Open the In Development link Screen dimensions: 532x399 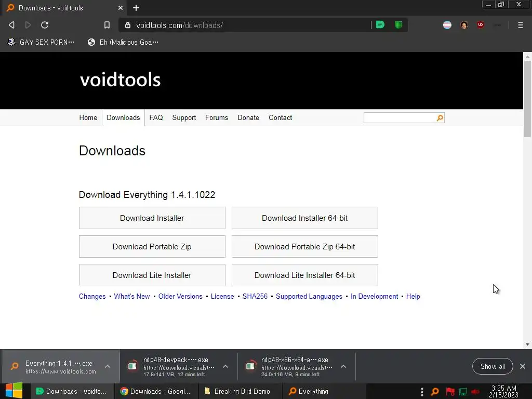[x=374, y=296]
